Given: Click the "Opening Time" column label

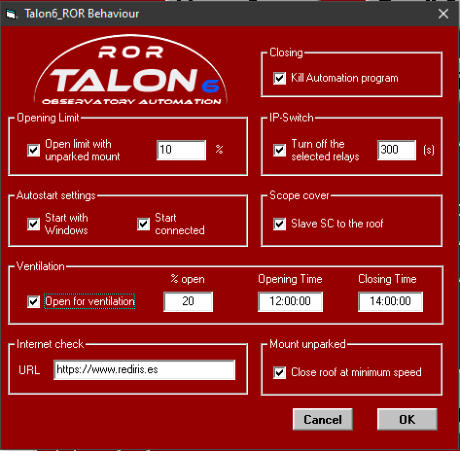Looking at the screenshot, I should pyautogui.click(x=290, y=279).
